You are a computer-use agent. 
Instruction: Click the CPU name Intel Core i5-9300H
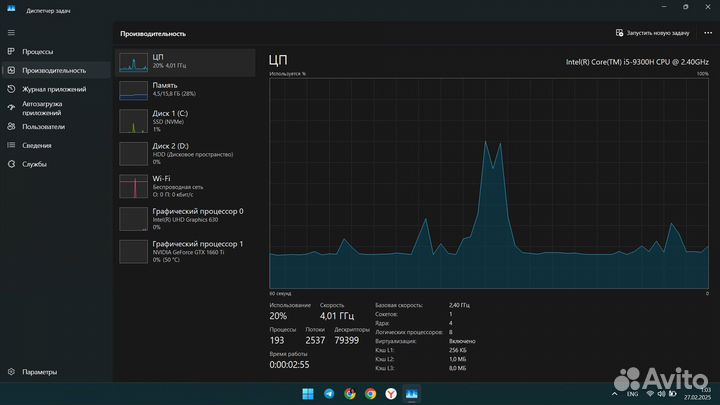[637, 62]
